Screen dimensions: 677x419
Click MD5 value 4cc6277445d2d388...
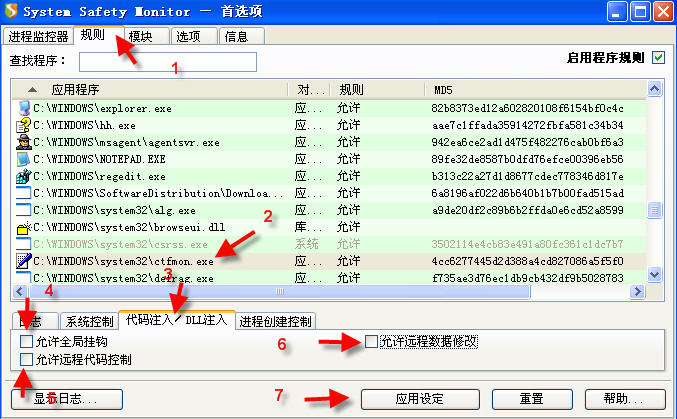[527, 261]
